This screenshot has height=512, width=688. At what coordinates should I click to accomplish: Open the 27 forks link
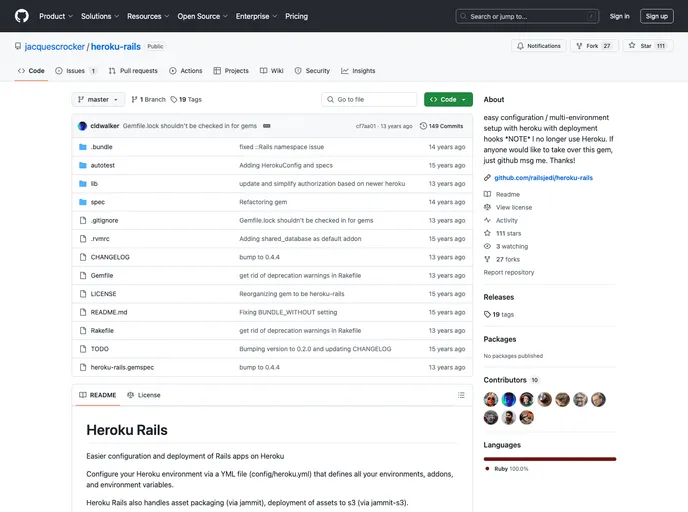pos(502,259)
